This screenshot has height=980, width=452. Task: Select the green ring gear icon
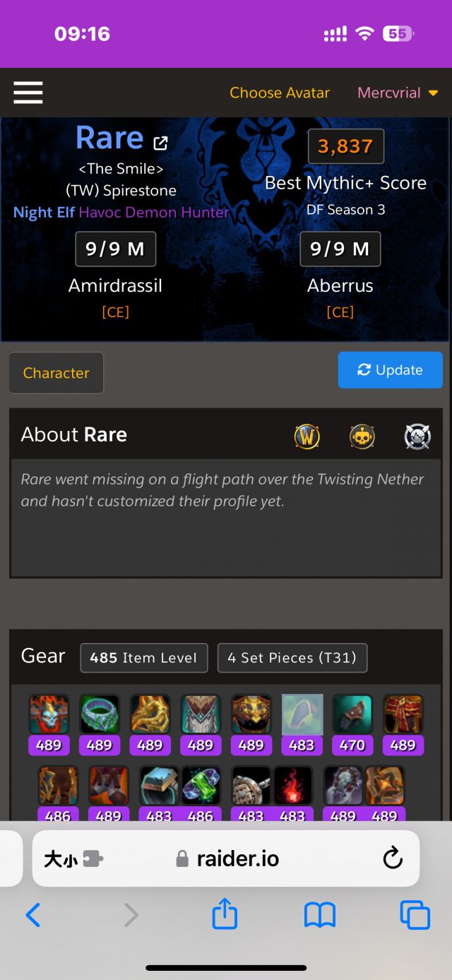(100, 714)
